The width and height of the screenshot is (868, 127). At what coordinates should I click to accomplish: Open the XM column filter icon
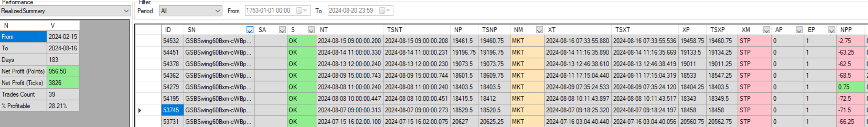766,30
